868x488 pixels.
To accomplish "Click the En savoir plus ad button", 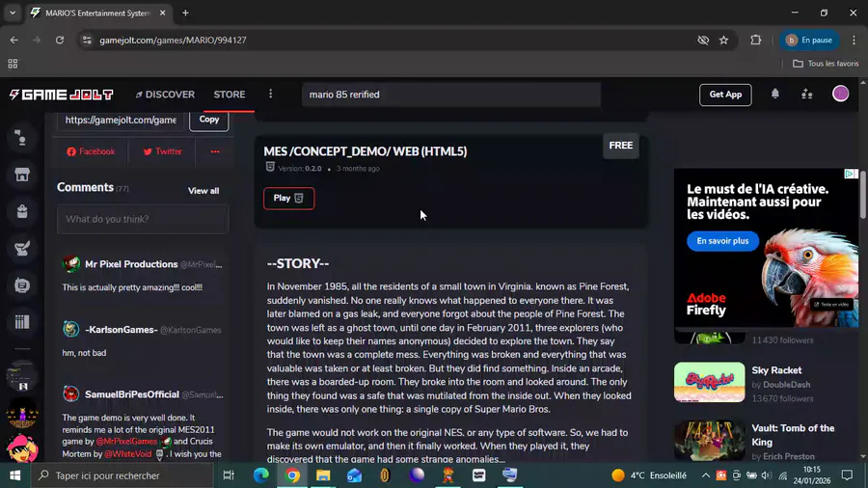I will 722,241.
